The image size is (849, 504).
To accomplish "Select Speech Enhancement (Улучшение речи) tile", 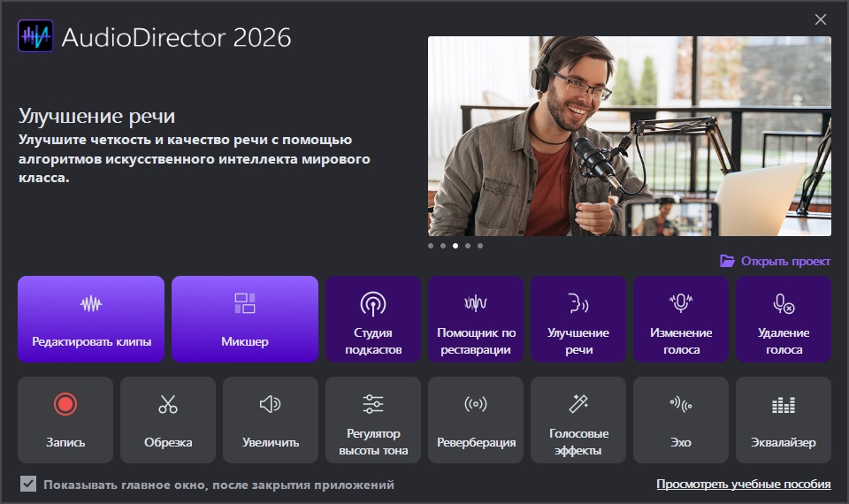I will point(578,319).
